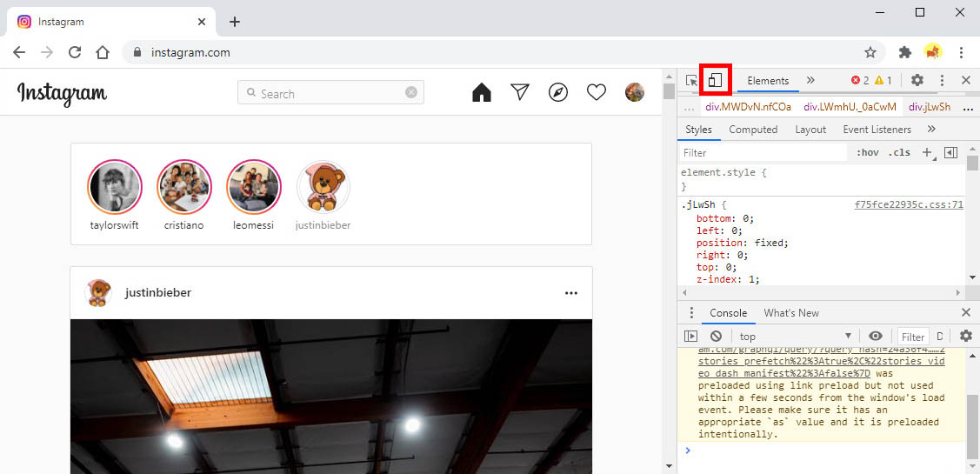The width and height of the screenshot is (980, 474).
Task: Go back in browser
Action: click(x=19, y=52)
